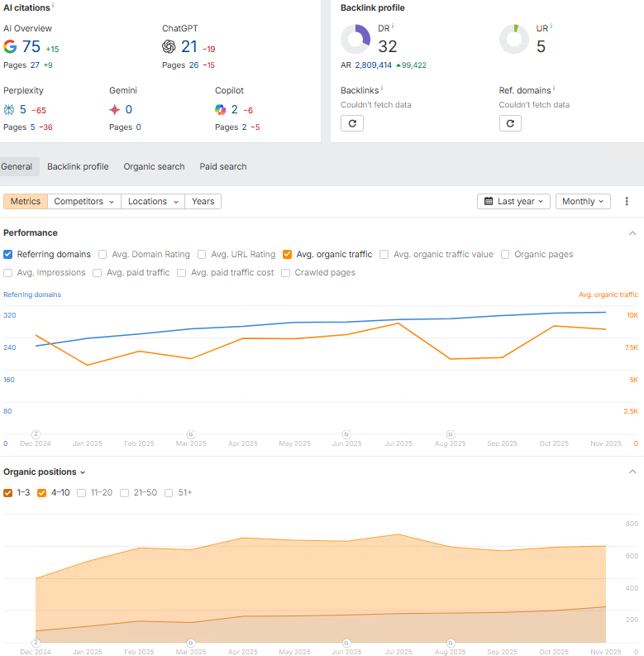
Task: Uncheck the Referring domains checkbox
Action: (x=7, y=254)
